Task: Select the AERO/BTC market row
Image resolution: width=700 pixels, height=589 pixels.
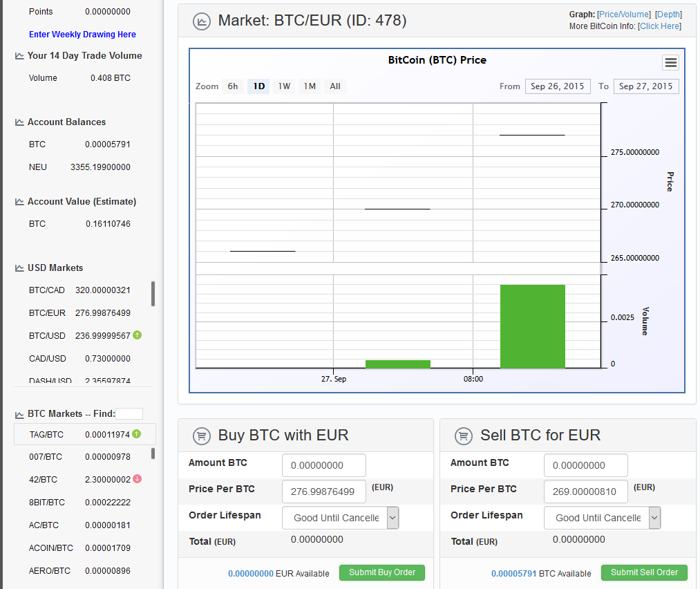Action: point(79,571)
